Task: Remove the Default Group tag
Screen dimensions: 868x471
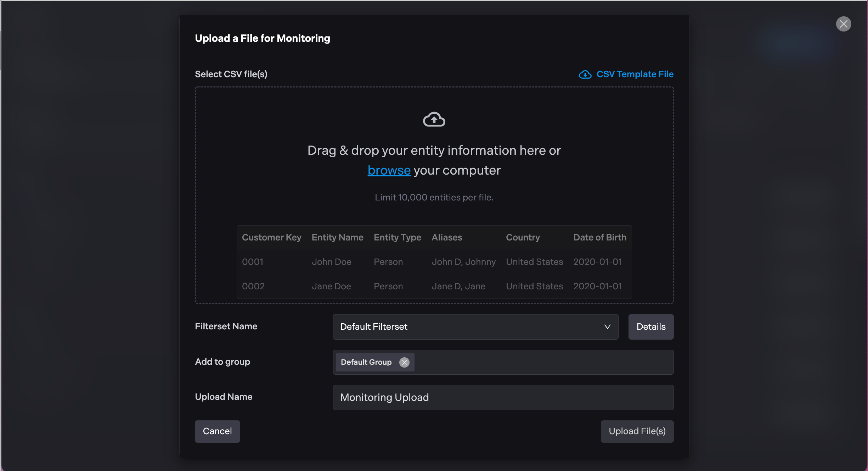Action: 404,362
